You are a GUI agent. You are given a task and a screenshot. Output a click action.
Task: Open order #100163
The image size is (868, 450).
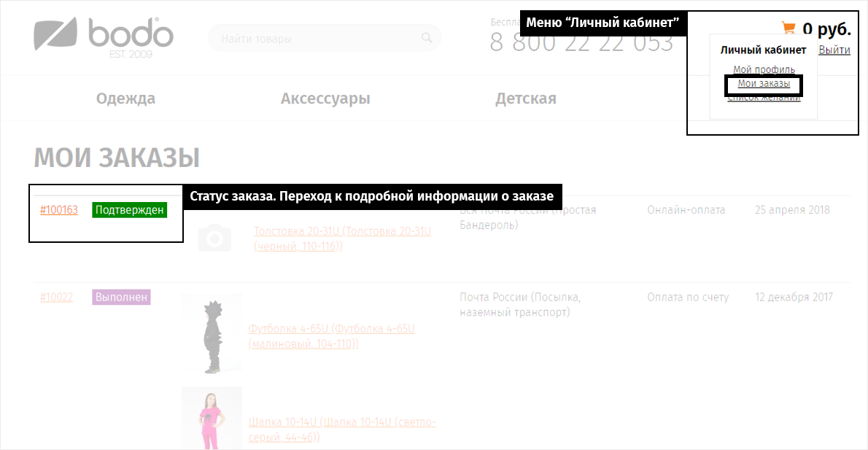click(58, 210)
